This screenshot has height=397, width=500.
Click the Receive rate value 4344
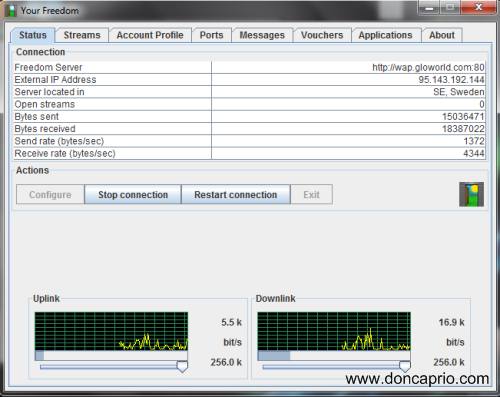pyautogui.click(x=474, y=153)
